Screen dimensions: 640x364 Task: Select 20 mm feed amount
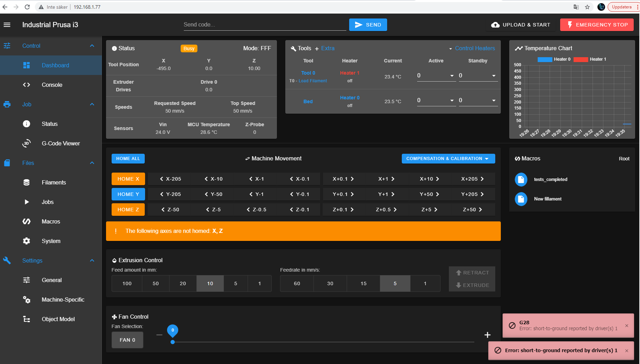tap(183, 283)
